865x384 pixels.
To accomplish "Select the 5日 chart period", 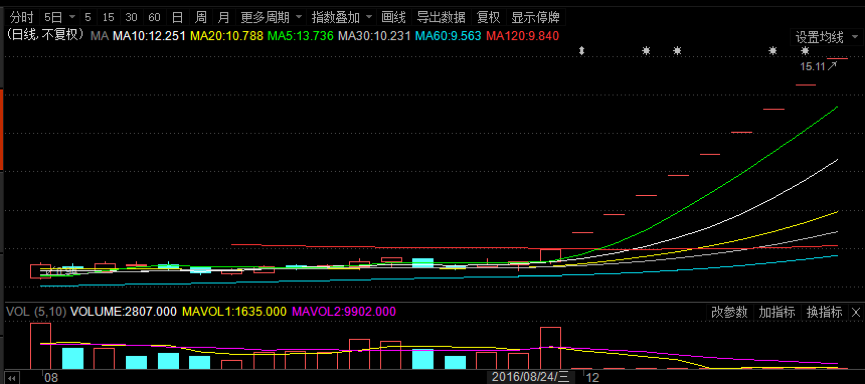I will coord(54,17).
